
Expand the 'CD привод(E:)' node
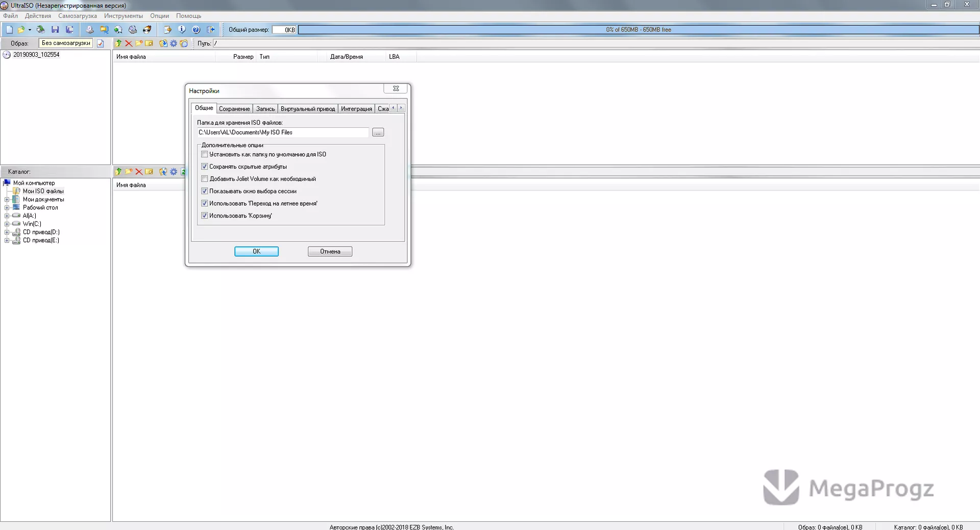7,240
